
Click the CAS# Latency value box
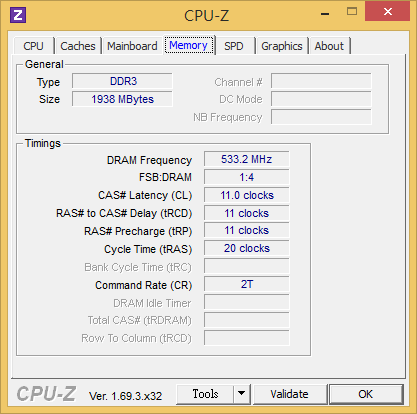point(247,195)
